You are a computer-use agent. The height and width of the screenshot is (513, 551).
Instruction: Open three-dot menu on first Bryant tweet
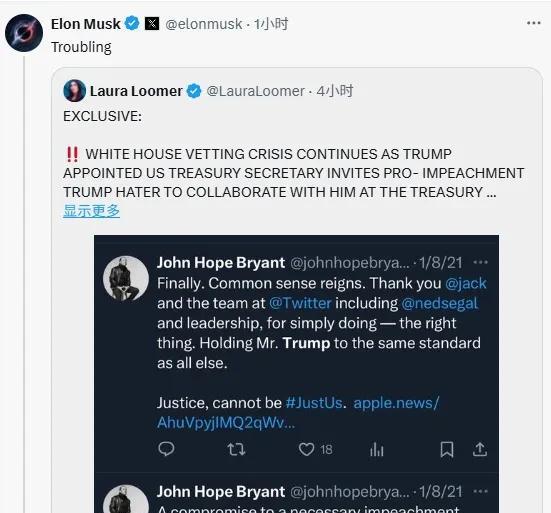pyautogui.click(x=480, y=262)
